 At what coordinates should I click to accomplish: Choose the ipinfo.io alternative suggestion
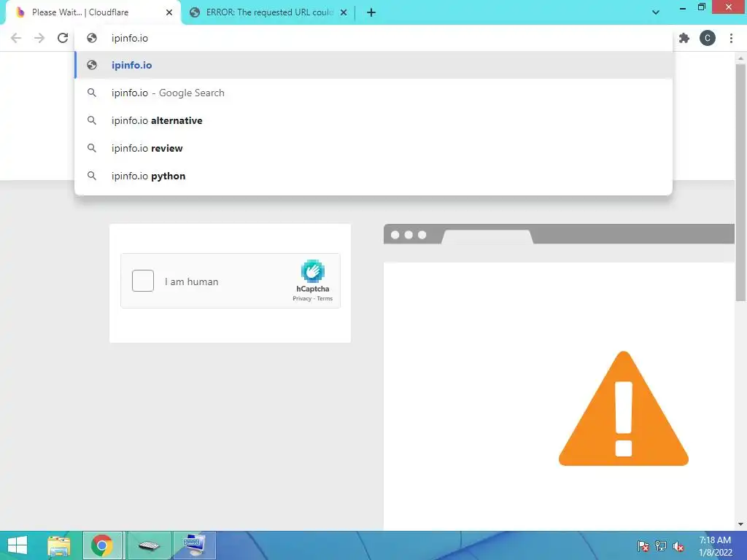(x=374, y=120)
